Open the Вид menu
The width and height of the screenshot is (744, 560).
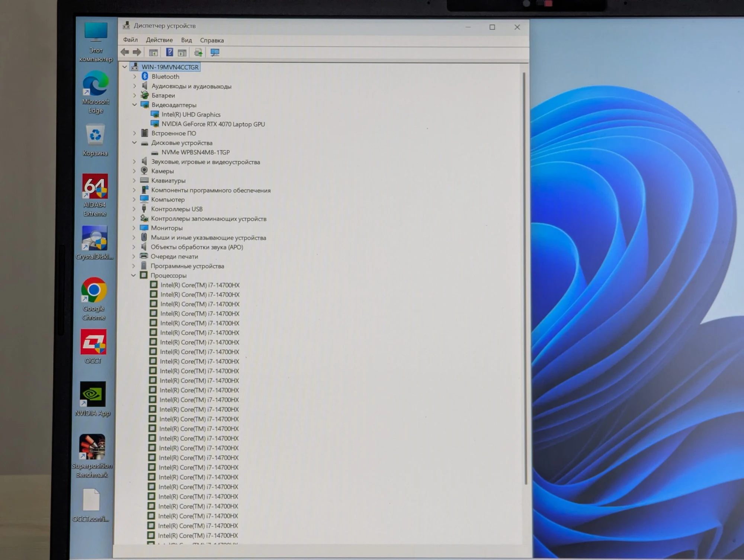tap(186, 40)
